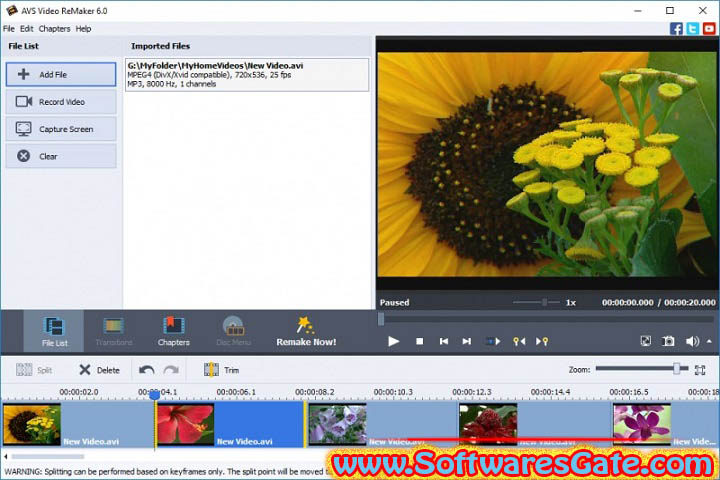Stop the video playback
This screenshot has width=720, height=480.
pyautogui.click(x=419, y=341)
